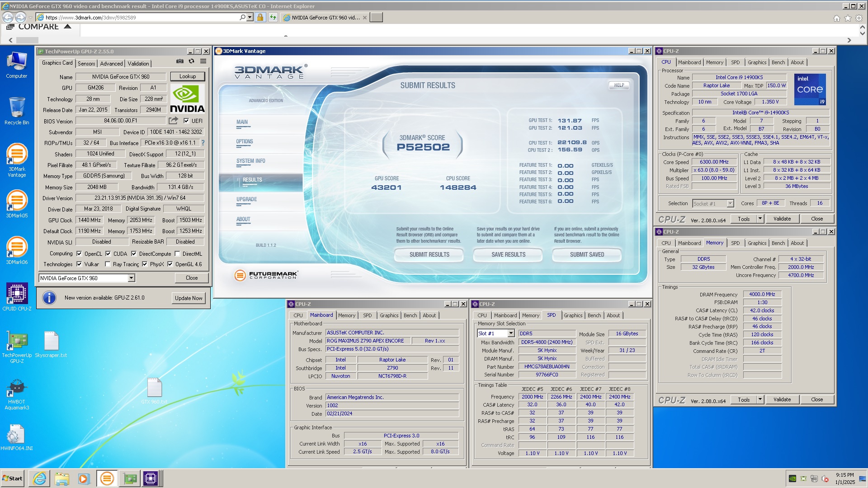Select SYSTEM INFO in 3DMark Vantage menu
This screenshot has width=868, height=488.
click(251, 161)
